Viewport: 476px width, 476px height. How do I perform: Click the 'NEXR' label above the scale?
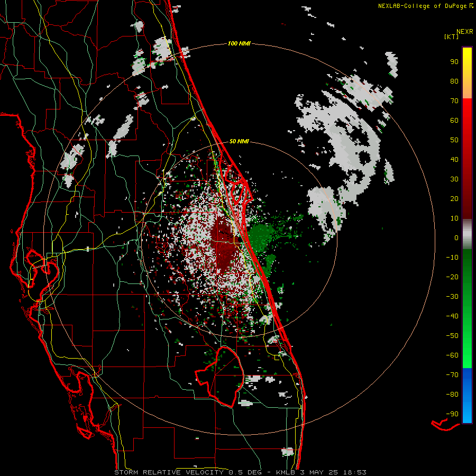coord(465,32)
